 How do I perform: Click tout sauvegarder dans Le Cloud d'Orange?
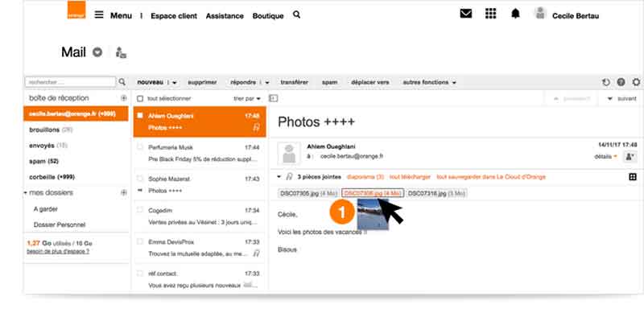[x=491, y=177]
